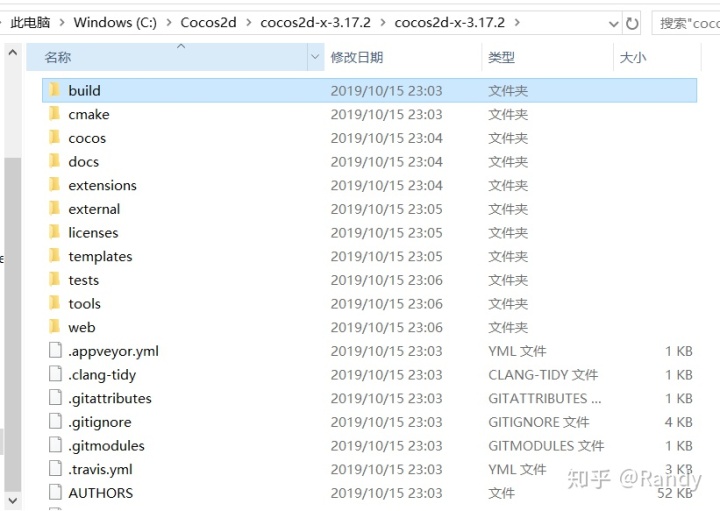
Task: Click the navigation pane scrollbar thumb
Action: coord(13,324)
